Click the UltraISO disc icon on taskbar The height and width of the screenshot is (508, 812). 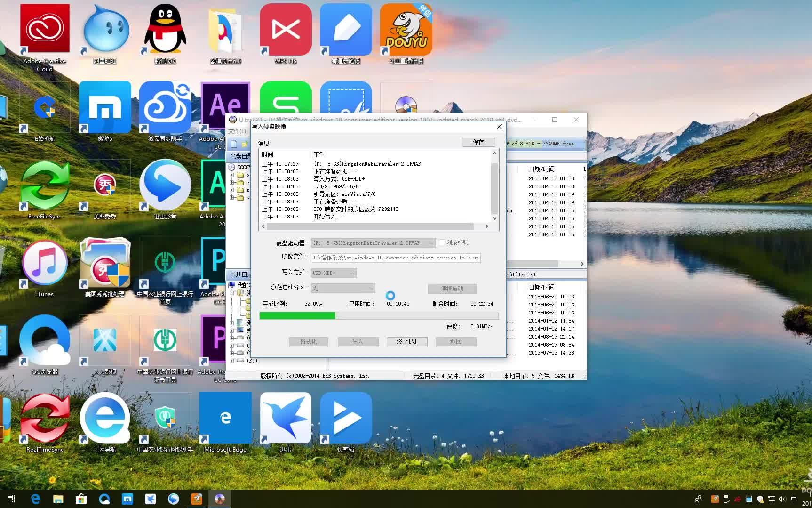pyautogui.click(x=219, y=499)
